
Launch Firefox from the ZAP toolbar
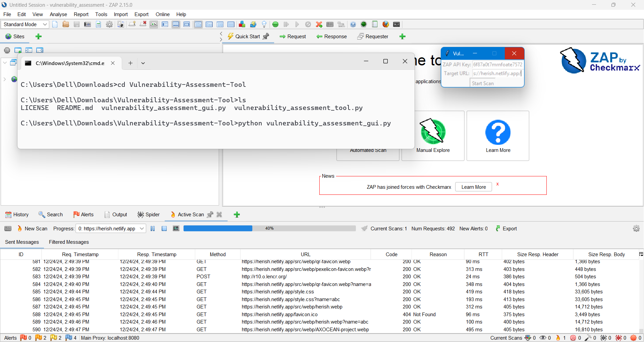pyautogui.click(x=386, y=24)
